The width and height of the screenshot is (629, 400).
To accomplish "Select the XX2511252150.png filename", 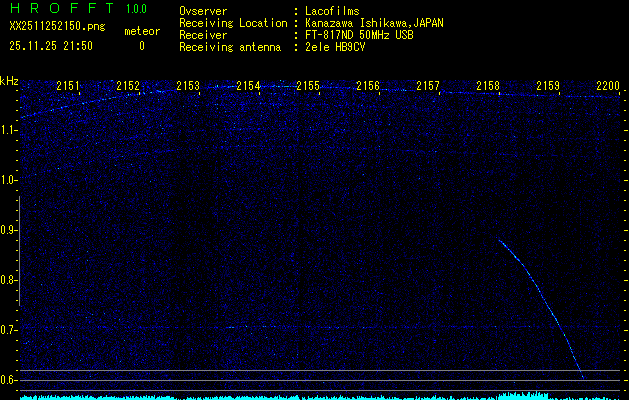I will 50,29.
